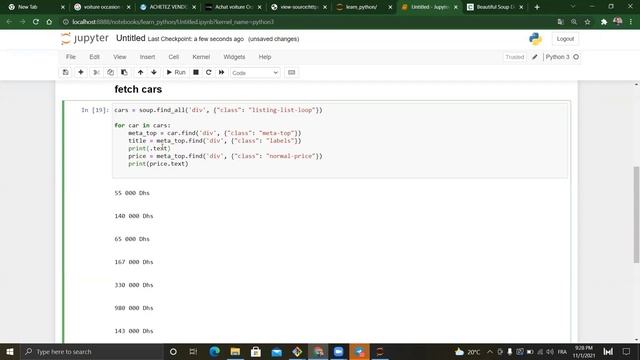Click the notebook vertical scrollbar thumb
Screen dimensions: 640x360
coord(636,215)
